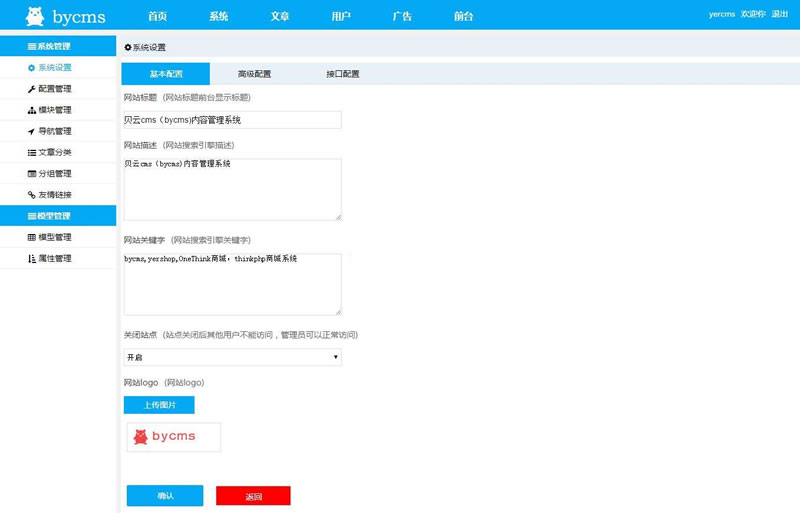Collapse the 系统管理 sidebar section
Screen dimensions: 800x513
[x=57, y=46]
